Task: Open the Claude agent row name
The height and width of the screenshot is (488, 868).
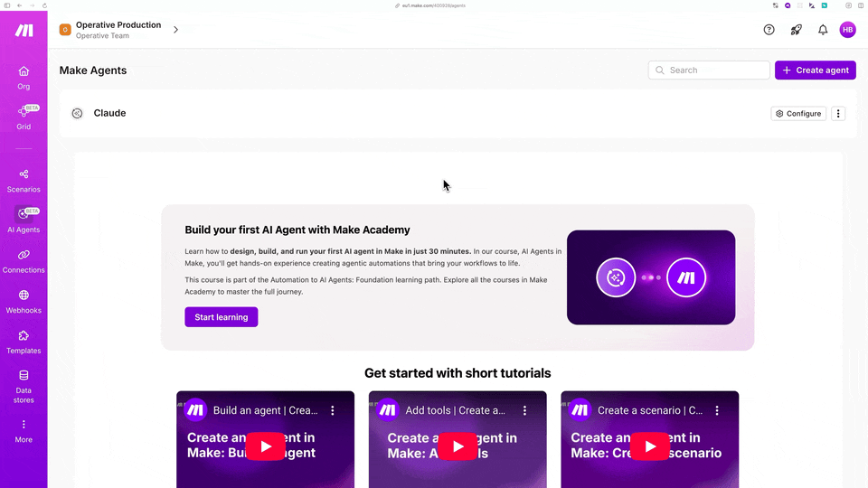Action: 109,113
